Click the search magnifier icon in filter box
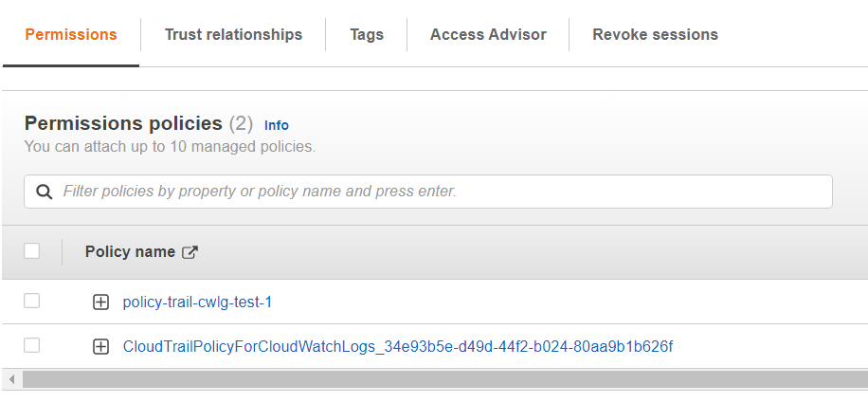This screenshot has height=403, width=868. point(44,192)
